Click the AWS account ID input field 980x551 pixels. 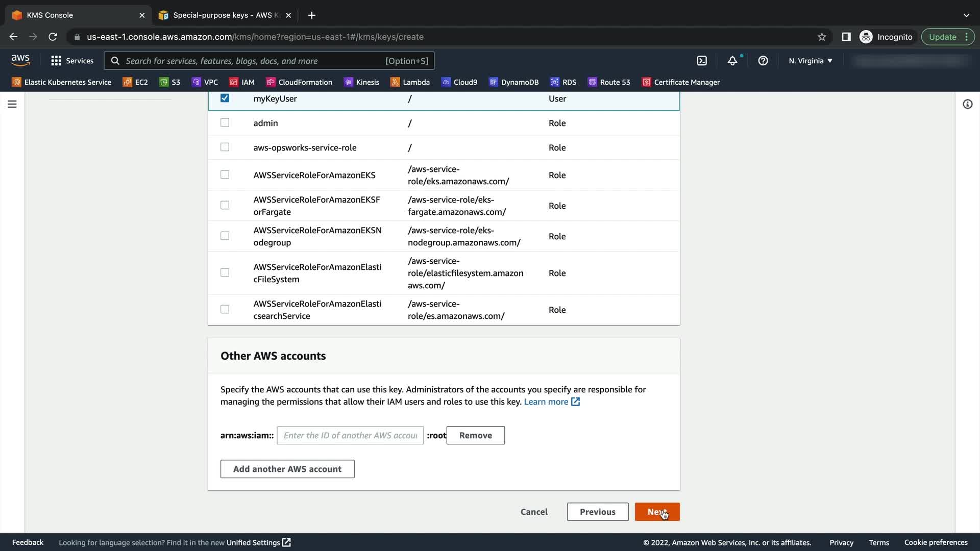[x=350, y=435]
